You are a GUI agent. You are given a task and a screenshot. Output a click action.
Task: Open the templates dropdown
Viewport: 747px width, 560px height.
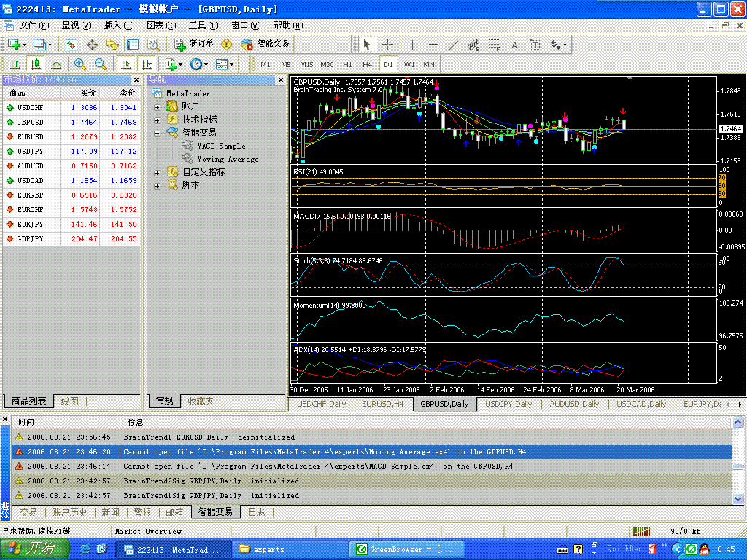225,64
